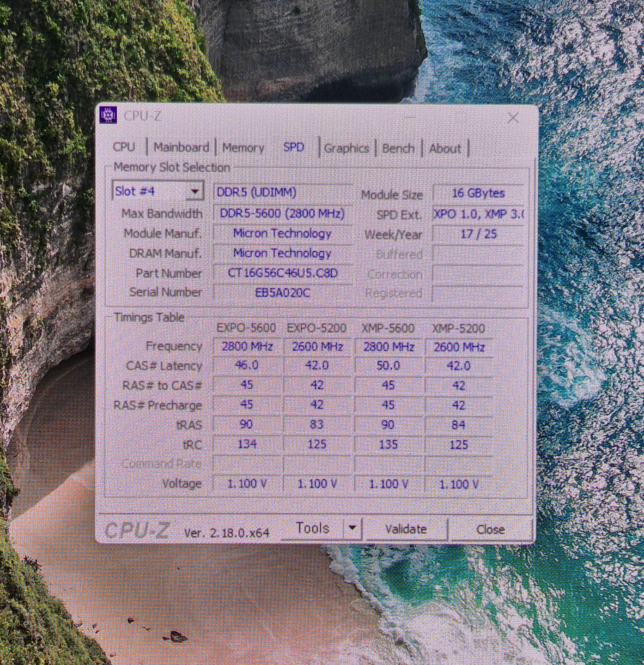Click the version text Ver. 2.18.0.x64

coord(226,532)
